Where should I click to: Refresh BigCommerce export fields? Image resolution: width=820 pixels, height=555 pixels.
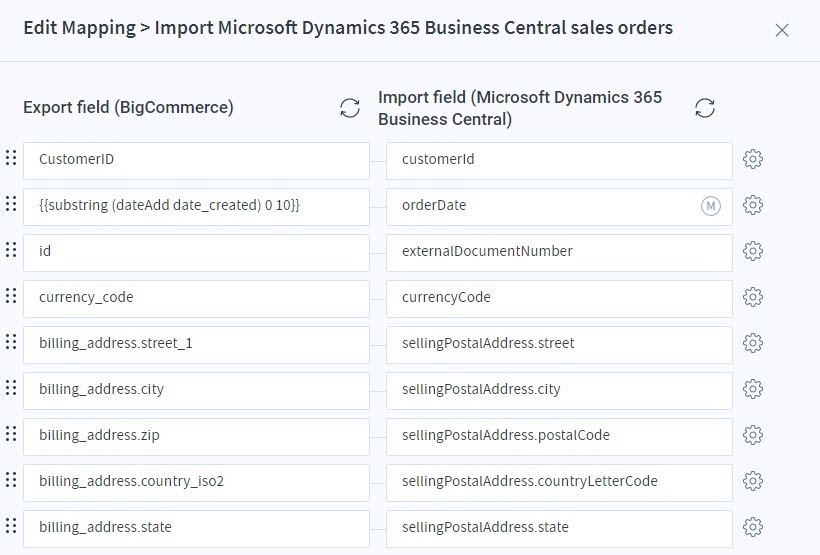click(x=350, y=108)
